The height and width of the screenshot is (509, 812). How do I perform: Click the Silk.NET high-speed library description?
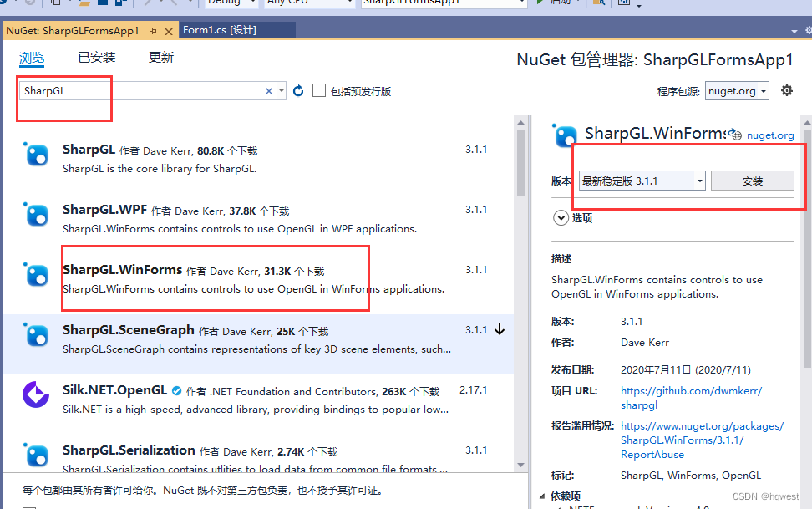[256, 409]
